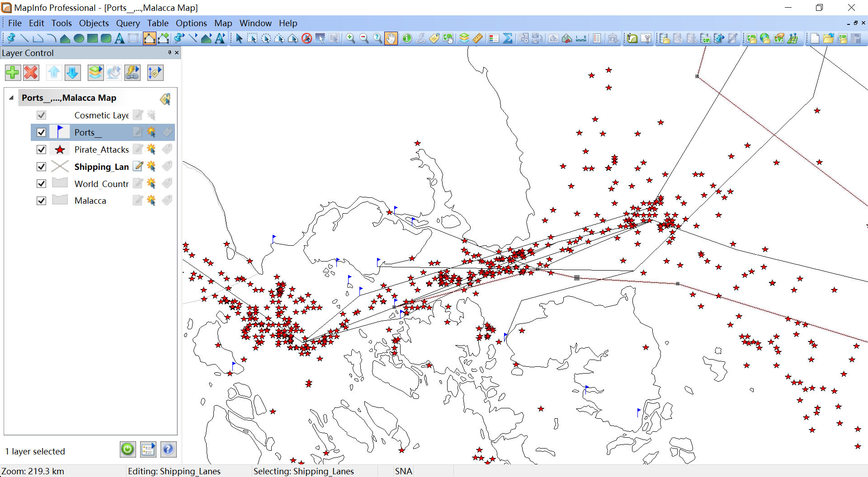This screenshot has height=477, width=868.
Task: Collapse the Ports_,...,Malacca Map tree node
Action: pos(11,98)
